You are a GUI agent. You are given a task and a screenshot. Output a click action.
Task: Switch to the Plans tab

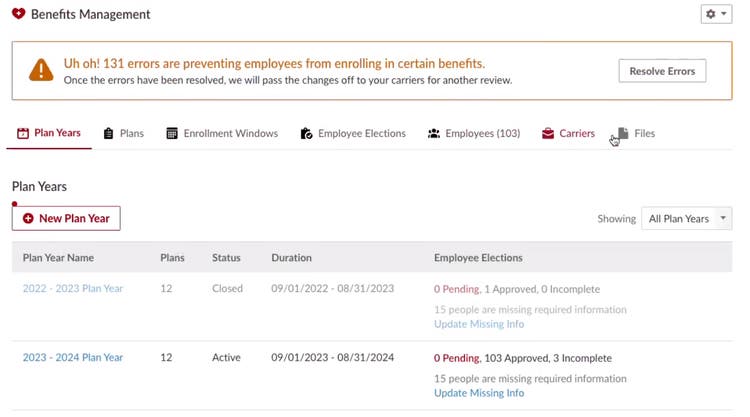click(123, 133)
